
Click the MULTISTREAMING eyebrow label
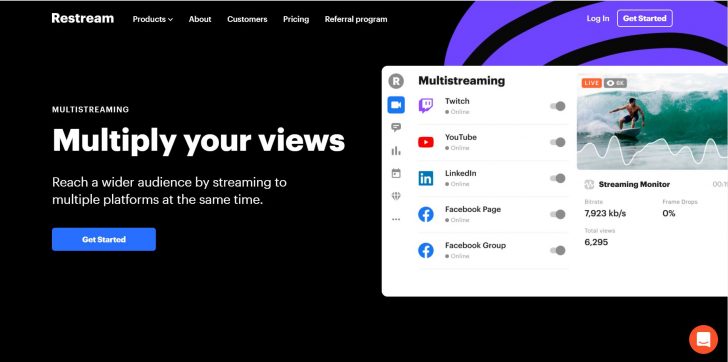[x=91, y=110]
